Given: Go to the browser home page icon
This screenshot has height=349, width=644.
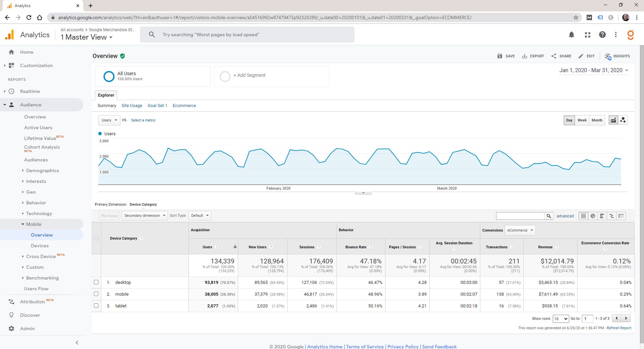Looking at the screenshot, I should pos(40,17).
